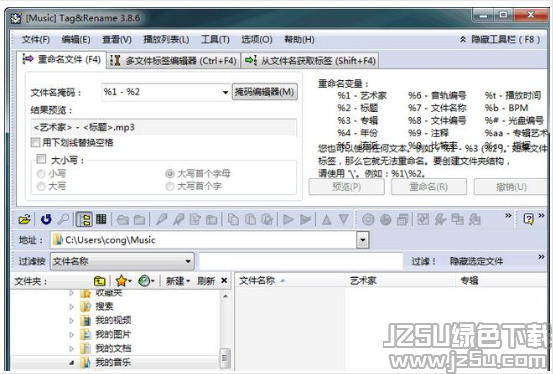553x374 pixels.
Task: Click the disc-shaped toolbar icon
Action: pyautogui.click(x=368, y=219)
